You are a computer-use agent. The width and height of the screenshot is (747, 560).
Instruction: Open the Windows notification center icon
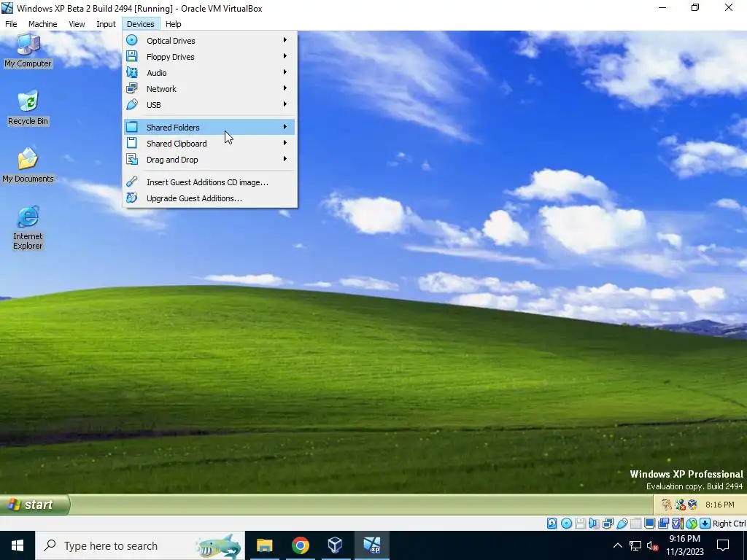(723, 545)
